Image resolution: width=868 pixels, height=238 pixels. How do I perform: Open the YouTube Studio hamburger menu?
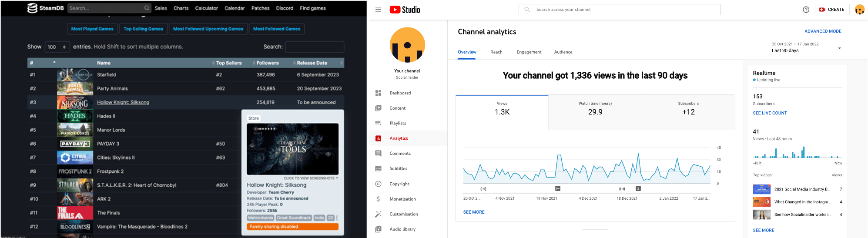[378, 10]
